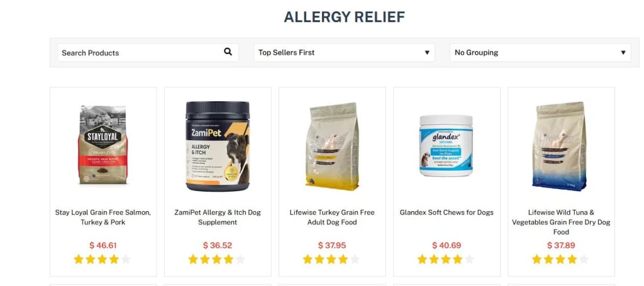
Task: Select the Lifewise Turkey yellow bag image
Action: coord(332,146)
